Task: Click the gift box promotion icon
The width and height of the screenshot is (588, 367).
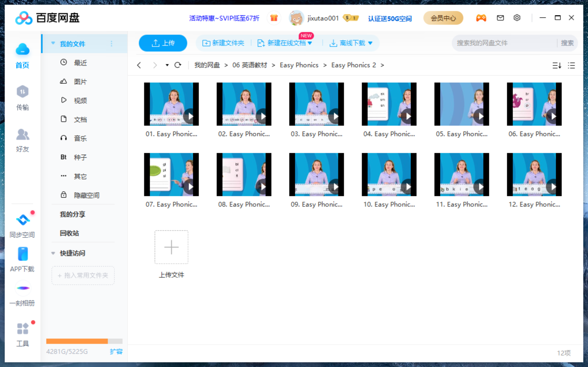Action: (274, 18)
